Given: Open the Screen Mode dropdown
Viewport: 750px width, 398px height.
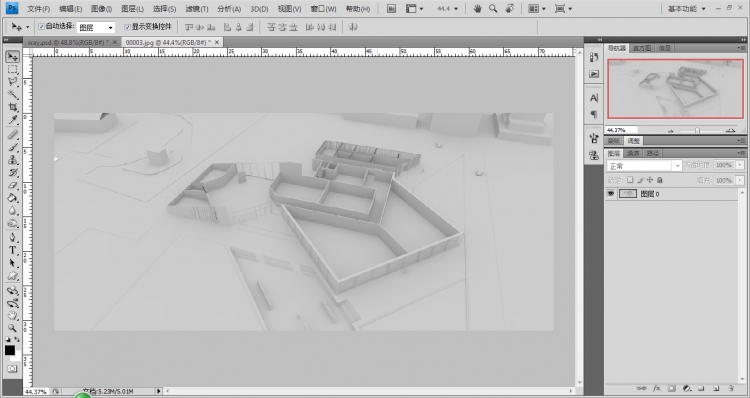Looking at the screenshot, I should pyautogui.click(x=563, y=9).
